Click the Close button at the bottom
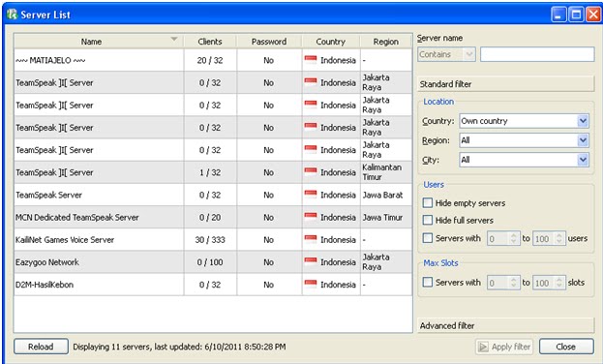 coord(566,347)
